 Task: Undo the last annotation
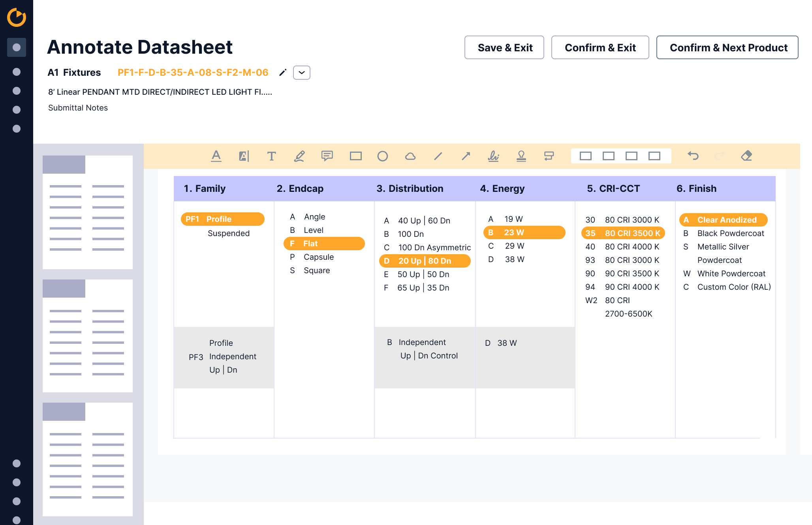pyautogui.click(x=693, y=156)
